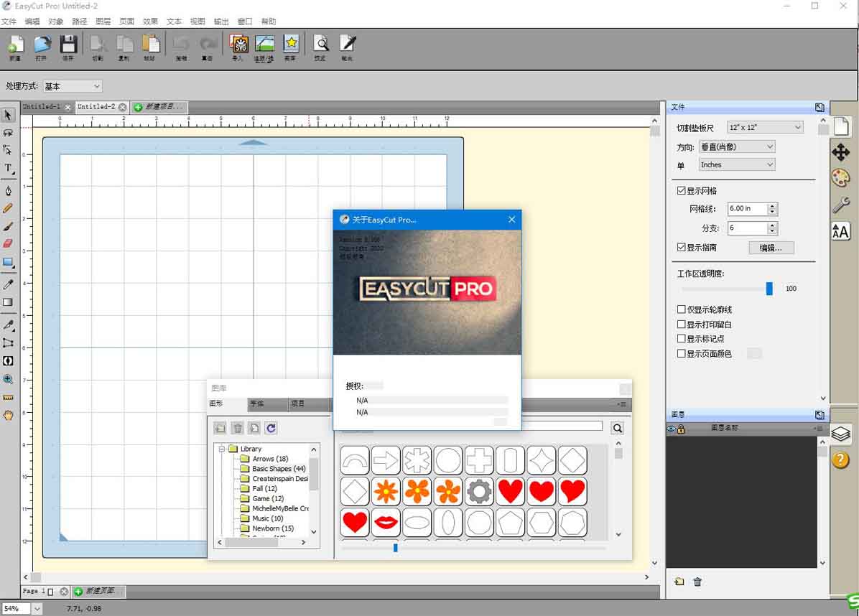Open the color palette panel icon
This screenshot has height=616, width=859.
click(841, 178)
